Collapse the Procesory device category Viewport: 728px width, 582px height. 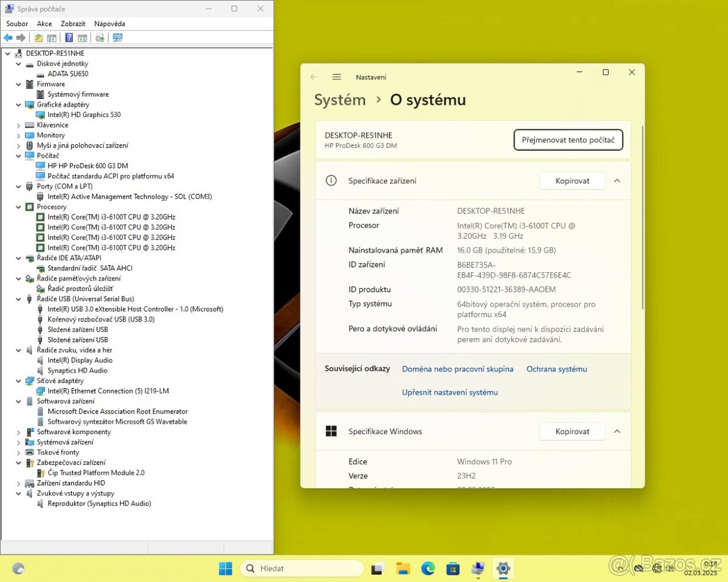click(19, 207)
